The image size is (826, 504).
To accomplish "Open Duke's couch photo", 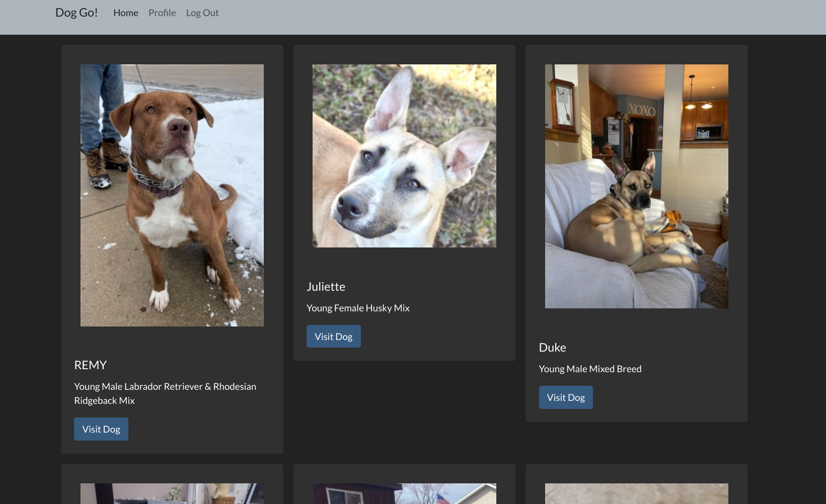I will pos(636,186).
